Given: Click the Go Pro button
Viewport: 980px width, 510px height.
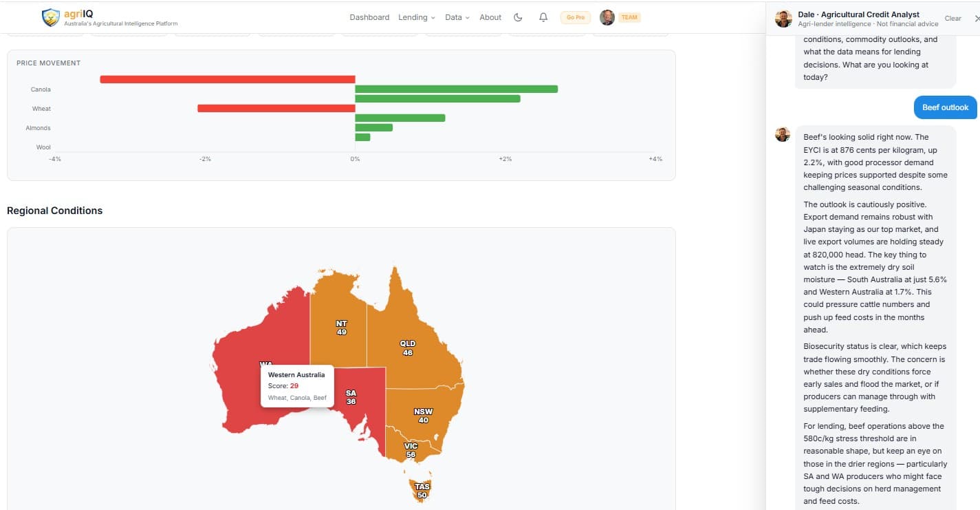Looking at the screenshot, I should (x=575, y=17).
